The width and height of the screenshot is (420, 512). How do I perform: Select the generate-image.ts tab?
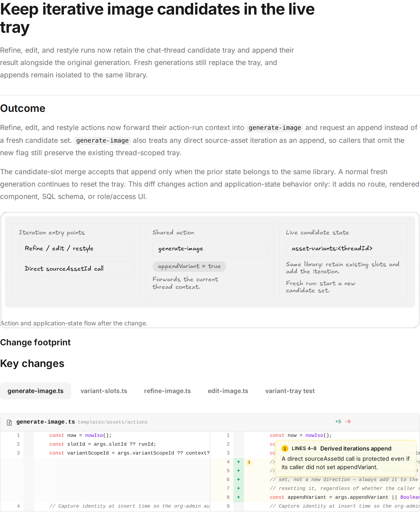pos(36,391)
